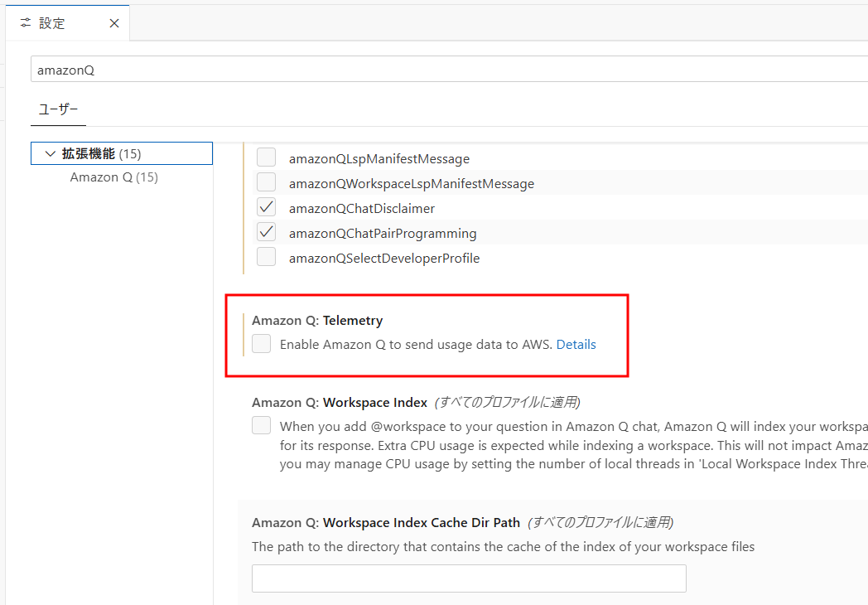This screenshot has width=868, height=605.
Task: Click the amazonQChatPairProgramming label text
Action: (383, 233)
